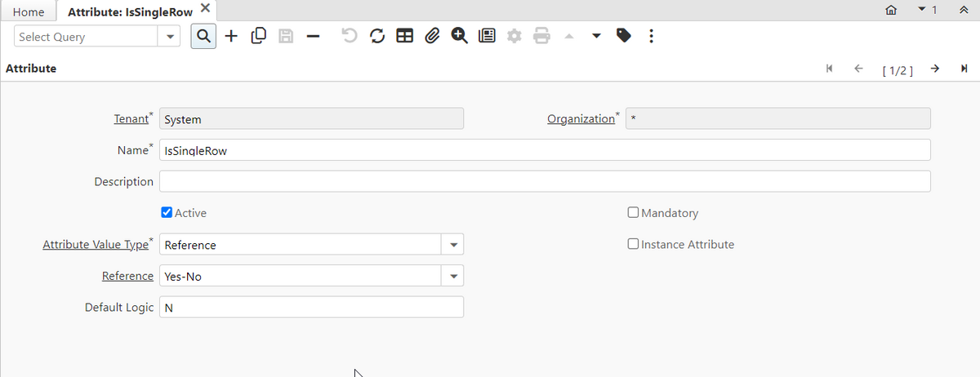Uncheck the Active checkbox
This screenshot has width=980, height=377.
pyautogui.click(x=167, y=213)
